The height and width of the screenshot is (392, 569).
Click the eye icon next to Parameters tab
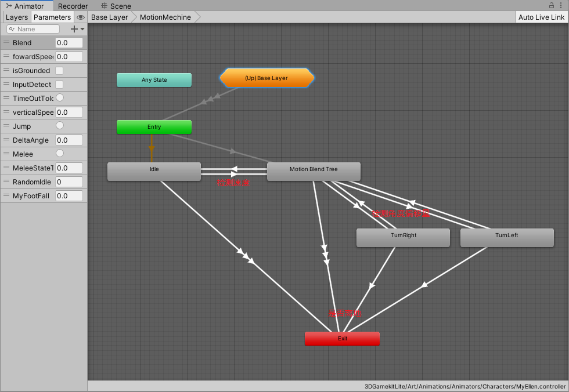point(80,17)
